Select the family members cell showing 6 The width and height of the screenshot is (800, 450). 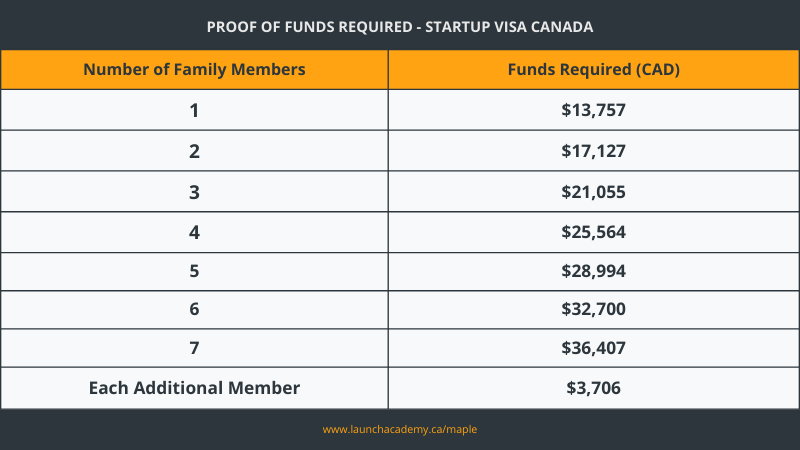(194, 310)
